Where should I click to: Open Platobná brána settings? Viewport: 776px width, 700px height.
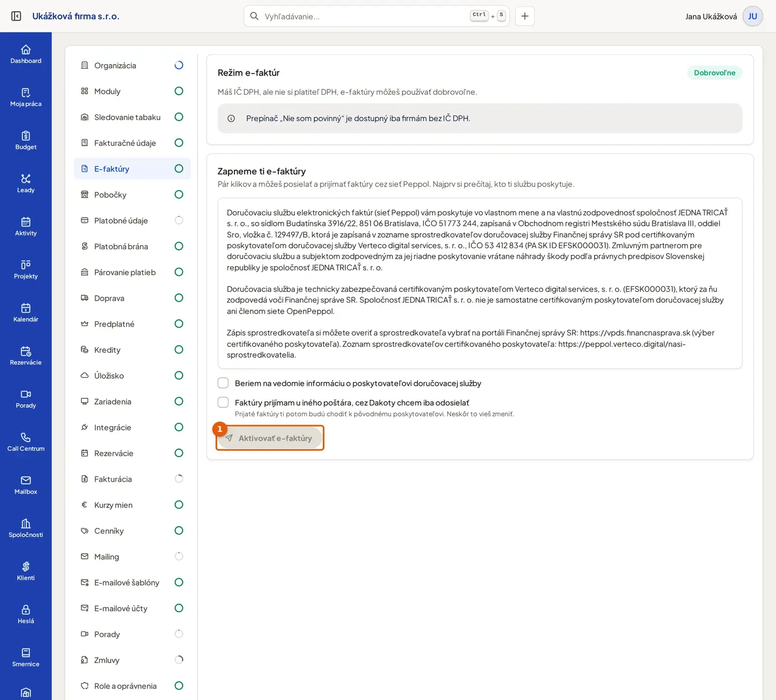[x=132, y=246]
